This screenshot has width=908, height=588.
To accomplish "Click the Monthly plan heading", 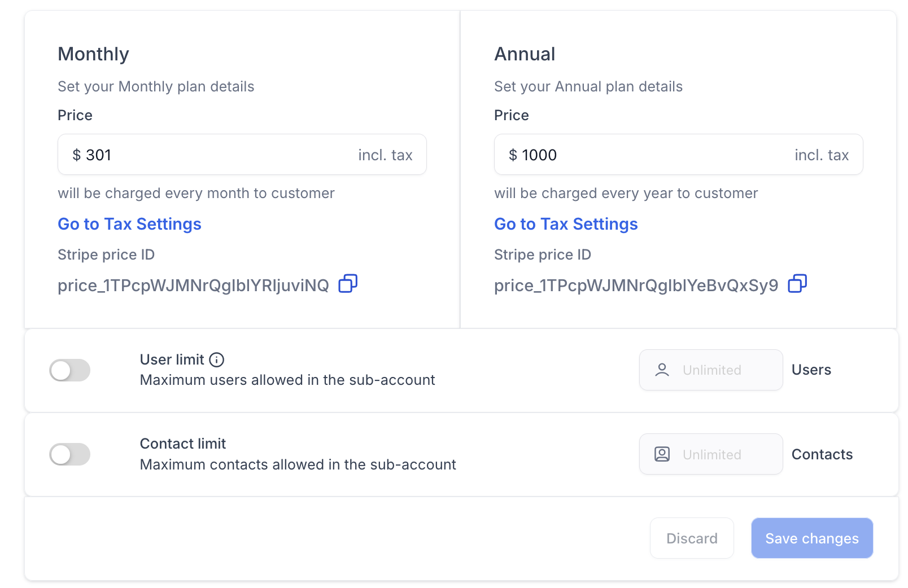I will point(94,54).
